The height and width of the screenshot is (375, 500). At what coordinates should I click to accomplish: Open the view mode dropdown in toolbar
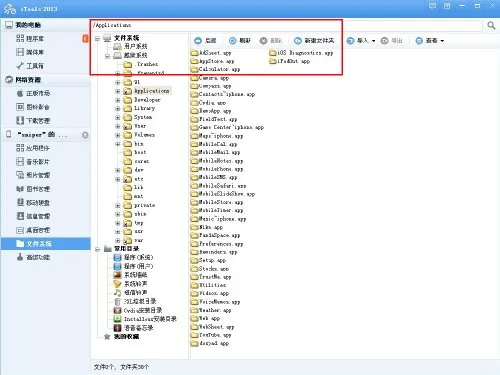pyautogui.click(x=442, y=41)
